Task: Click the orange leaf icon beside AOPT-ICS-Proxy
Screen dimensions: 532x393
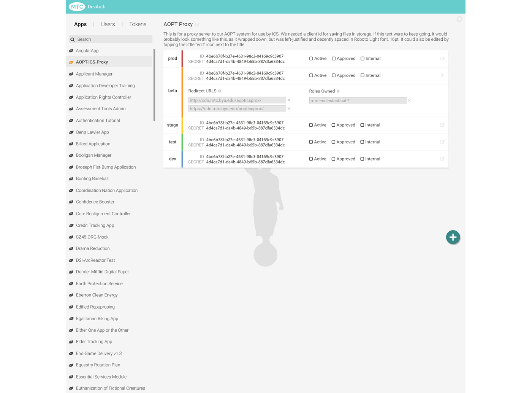Action: click(x=71, y=62)
